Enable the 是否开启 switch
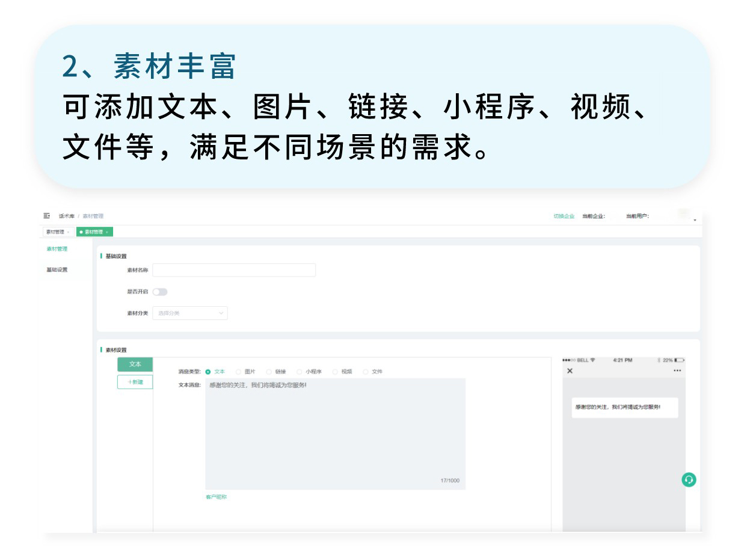The height and width of the screenshot is (560, 747). coord(160,291)
